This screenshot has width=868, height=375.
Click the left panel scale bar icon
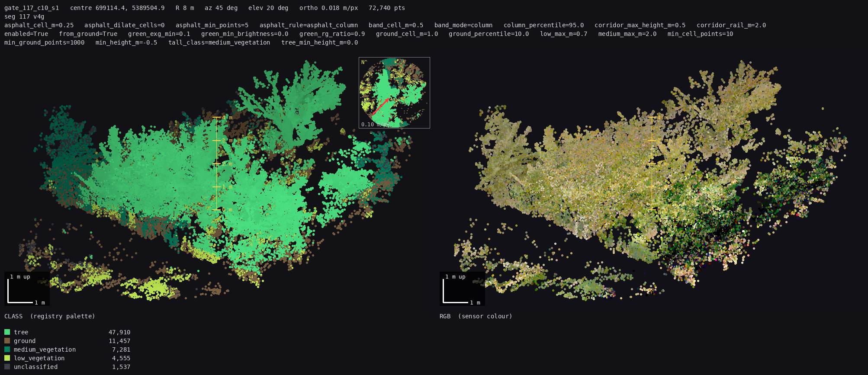pyautogui.click(x=27, y=289)
